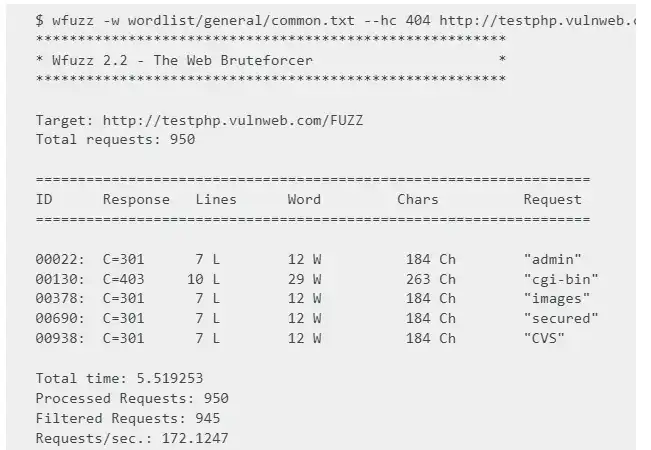651x450 pixels.
Task: Click the "Total requests: 950" line
Action: [x=115, y=140]
